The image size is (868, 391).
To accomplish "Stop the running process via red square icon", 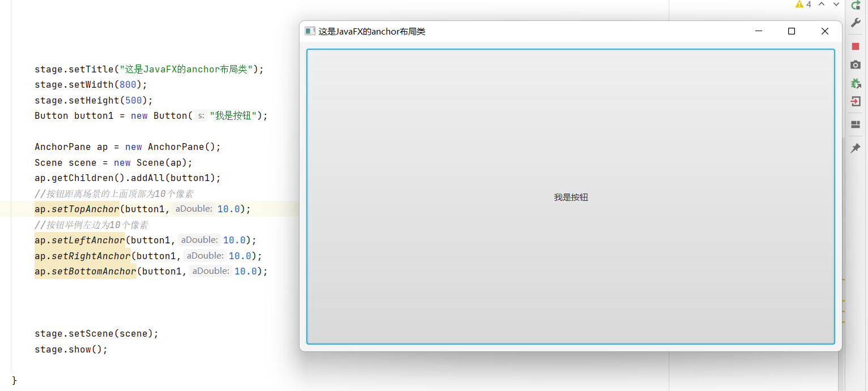I will pos(856,46).
